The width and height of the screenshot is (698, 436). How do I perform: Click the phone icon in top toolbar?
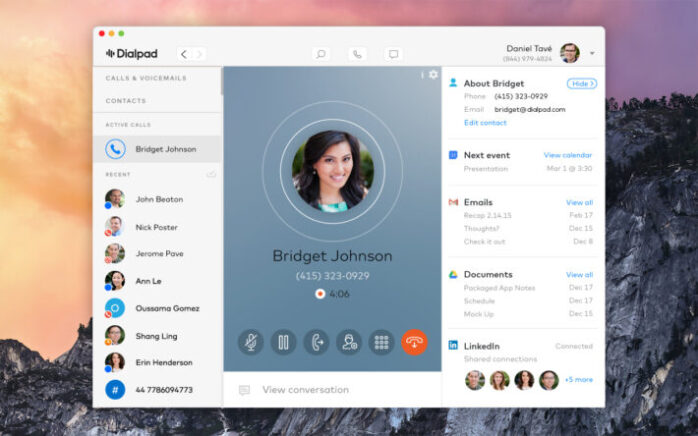[357, 54]
